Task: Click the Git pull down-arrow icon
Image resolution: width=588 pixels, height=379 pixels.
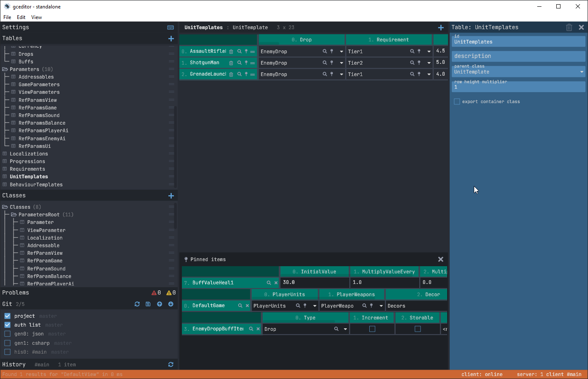Action: (171, 304)
